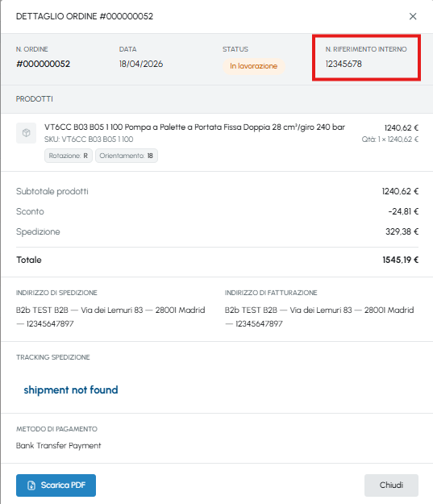The image size is (433, 504).
Task: Click the order number #000000052 value
Action: click(x=43, y=64)
